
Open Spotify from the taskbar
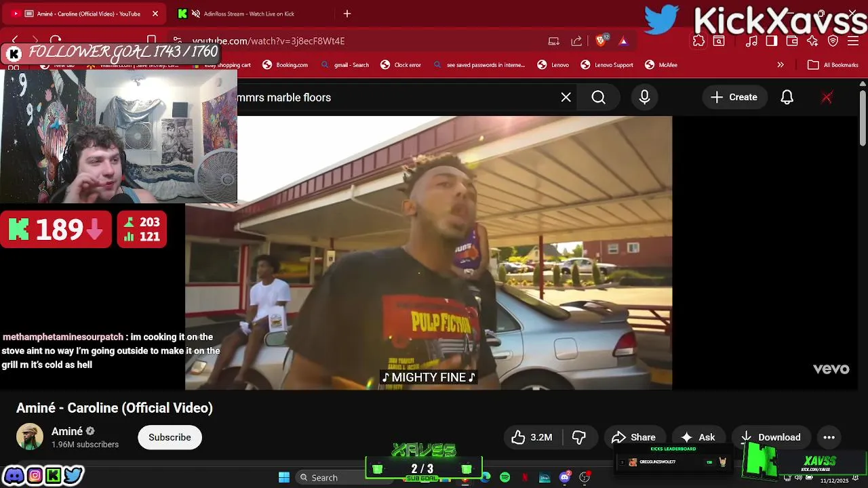pos(505,478)
